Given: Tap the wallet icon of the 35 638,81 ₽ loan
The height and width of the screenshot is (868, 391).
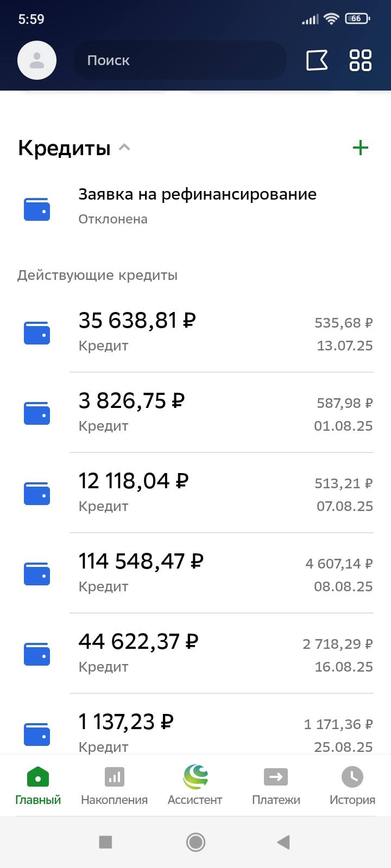Looking at the screenshot, I should 36,333.
